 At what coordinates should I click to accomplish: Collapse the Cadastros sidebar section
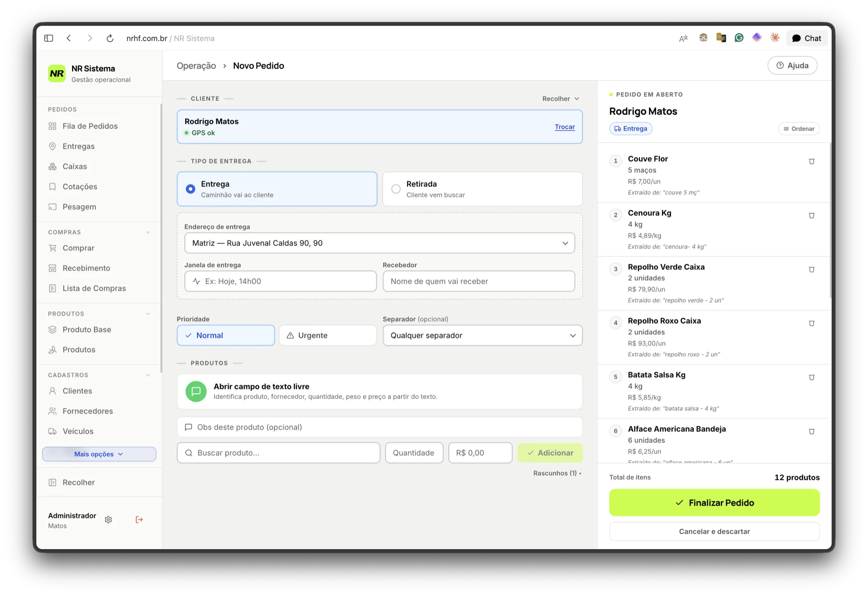(x=148, y=375)
